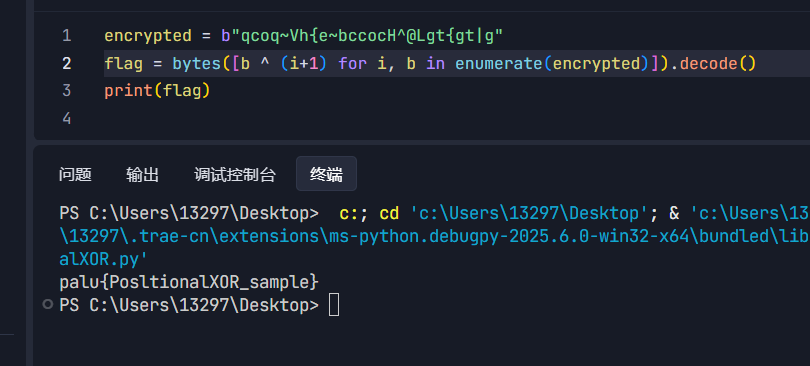Screen dimensions: 810x366
Task: Open the 调试控制台 tab
Action: click(x=235, y=174)
